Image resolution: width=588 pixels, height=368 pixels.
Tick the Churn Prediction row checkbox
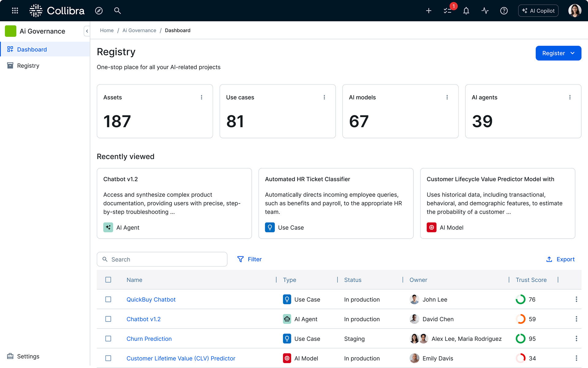point(108,339)
